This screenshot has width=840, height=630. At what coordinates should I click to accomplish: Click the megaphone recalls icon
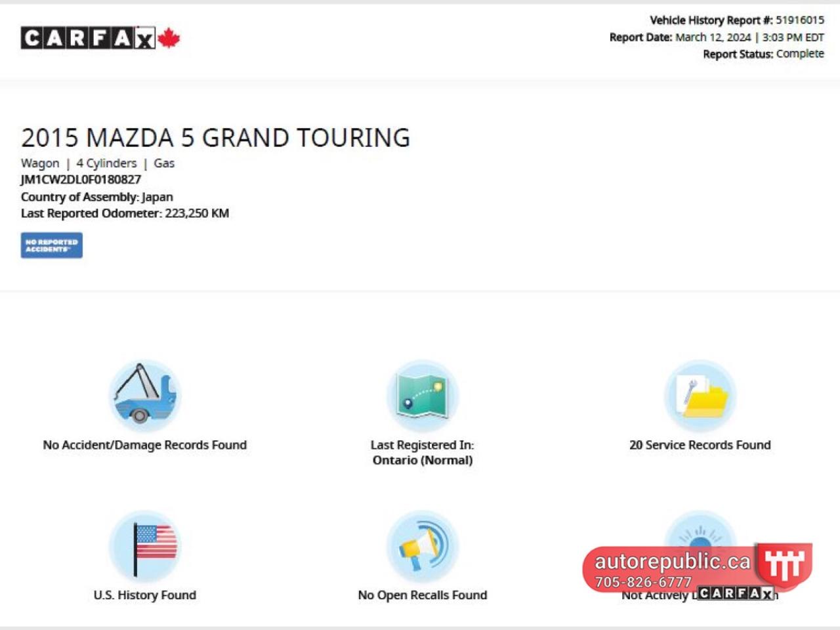coord(422,546)
